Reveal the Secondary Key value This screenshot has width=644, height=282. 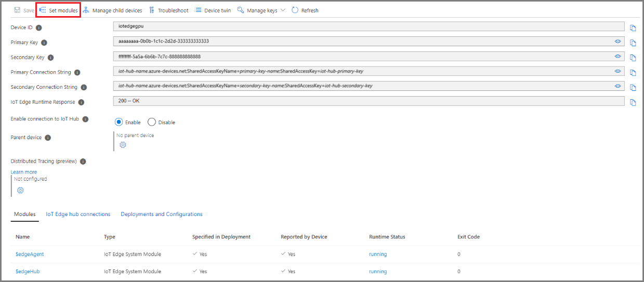point(618,56)
